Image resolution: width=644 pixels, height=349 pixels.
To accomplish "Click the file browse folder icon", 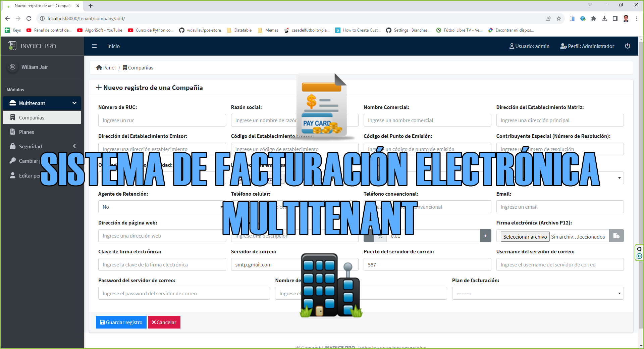I will 616,236.
